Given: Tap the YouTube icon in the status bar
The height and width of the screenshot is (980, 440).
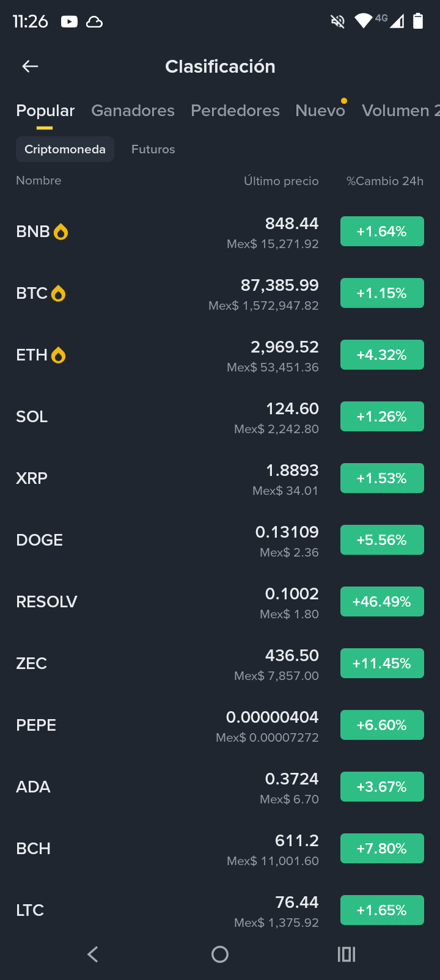Looking at the screenshot, I should coord(69,22).
